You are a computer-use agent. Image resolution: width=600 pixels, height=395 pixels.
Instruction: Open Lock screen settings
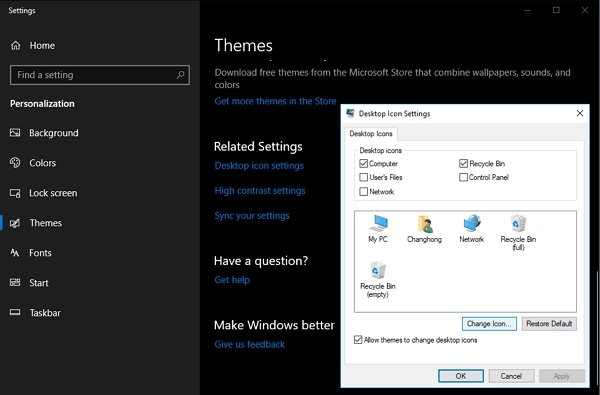53,193
